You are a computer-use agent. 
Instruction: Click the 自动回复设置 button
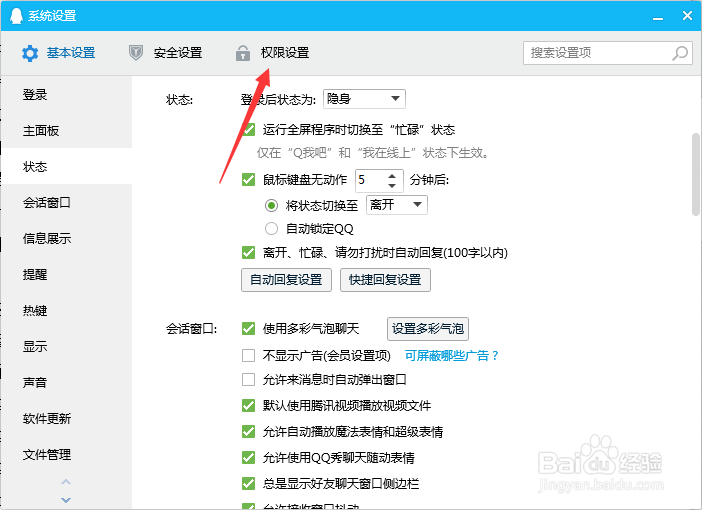(286, 280)
